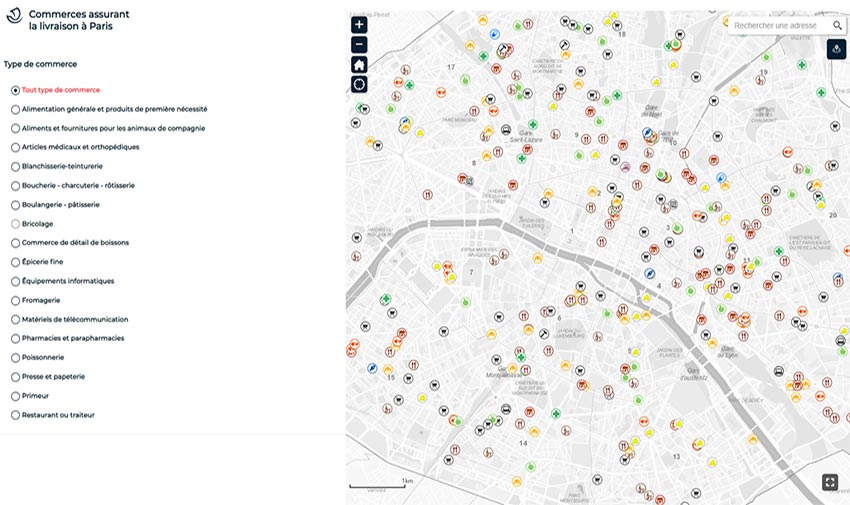The height and width of the screenshot is (505, 850).
Task: Select 'Fromagerie' commerce type
Action: tap(15, 300)
